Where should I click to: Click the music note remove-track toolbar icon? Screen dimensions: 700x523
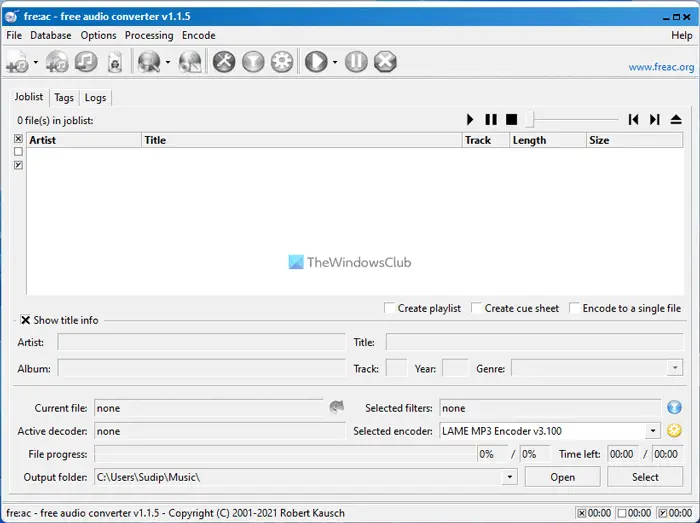coord(86,62)
